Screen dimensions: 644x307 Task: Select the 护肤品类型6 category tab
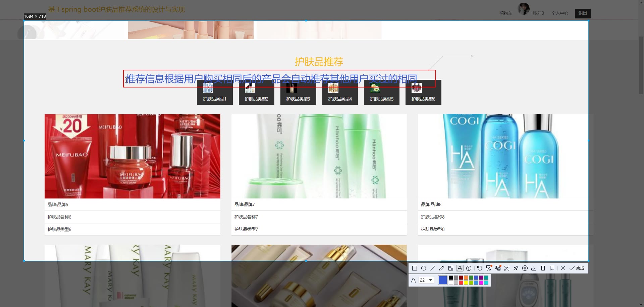pos(423,93)
